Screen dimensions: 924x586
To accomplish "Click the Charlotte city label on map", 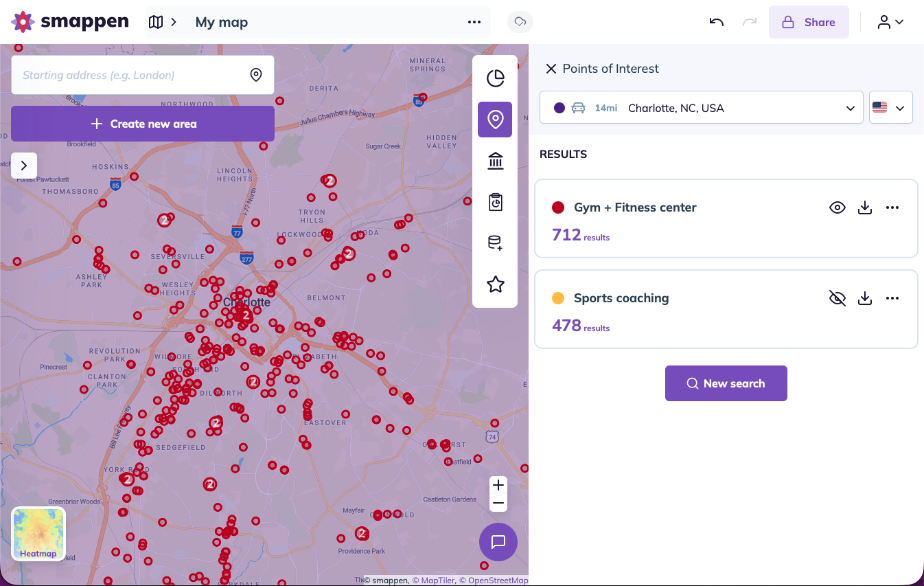I will [x=246, y=302].
